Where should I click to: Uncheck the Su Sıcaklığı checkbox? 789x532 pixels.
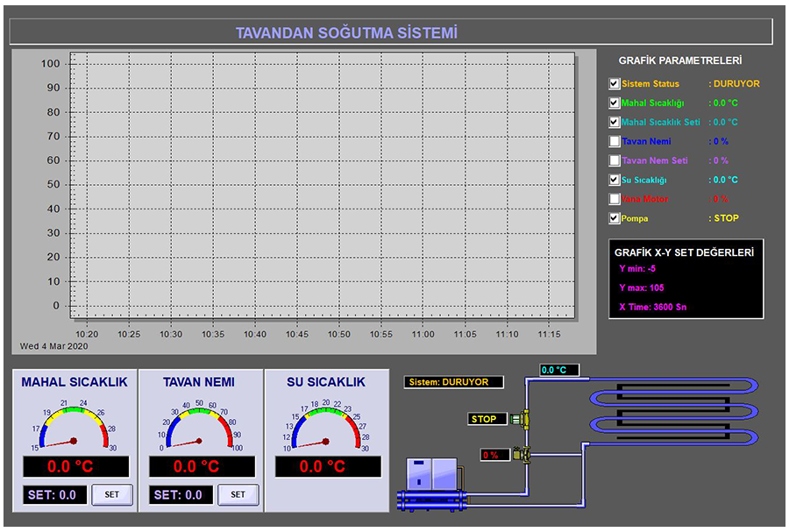tap(614, 180)
